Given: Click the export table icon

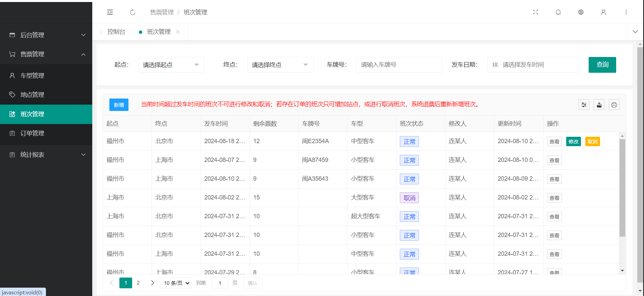Looking at the screenshot, I should tap(599, 105).
